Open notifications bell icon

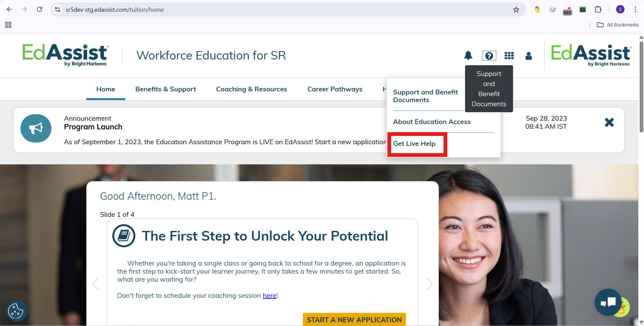(x=468, y=55)
